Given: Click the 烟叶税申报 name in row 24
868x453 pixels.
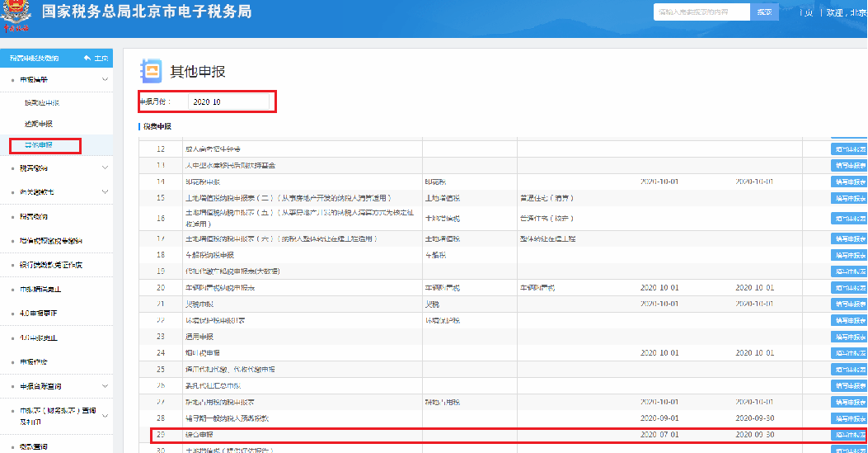Looking at the screenshot, I should coord(202,353).
